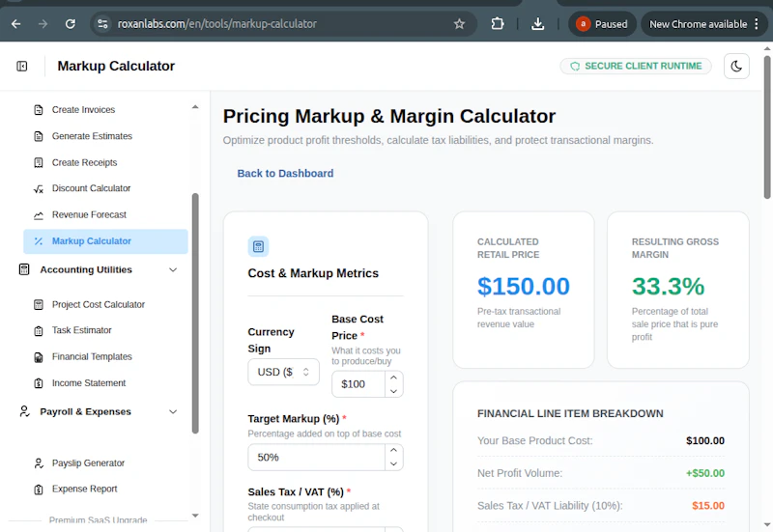
Task: Click Back to Dashboard link
Action: 285,174
